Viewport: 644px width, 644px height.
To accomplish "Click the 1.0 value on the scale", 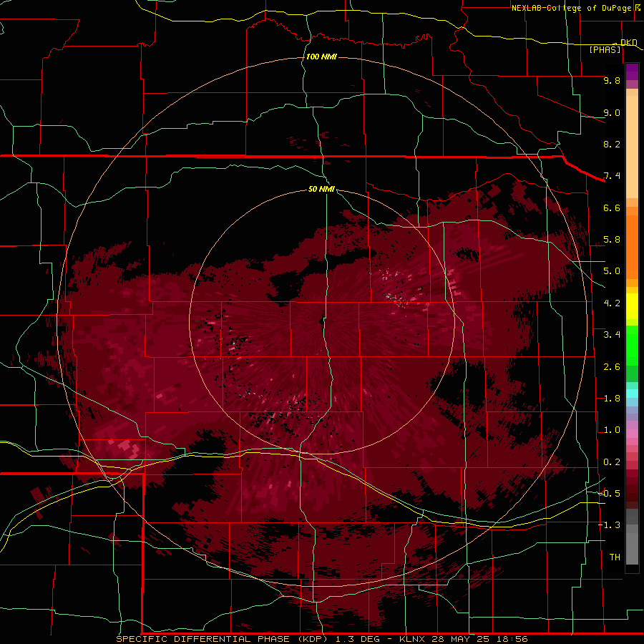I will point(612,430).
